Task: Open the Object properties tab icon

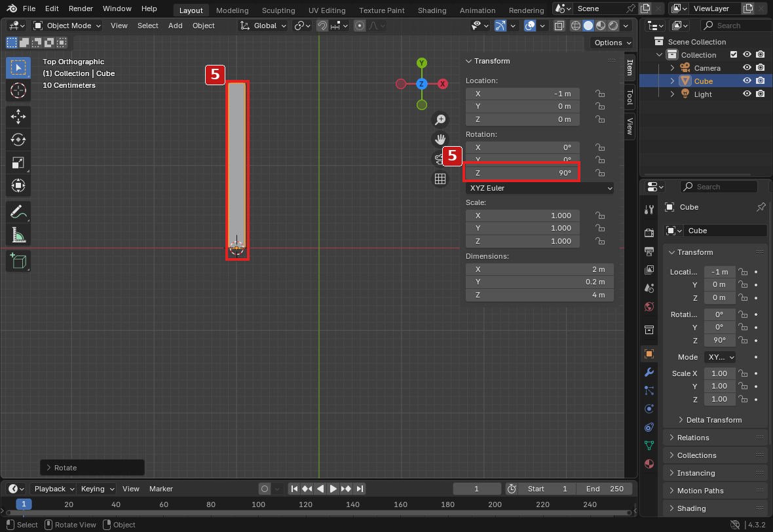Action: (649, 354)
